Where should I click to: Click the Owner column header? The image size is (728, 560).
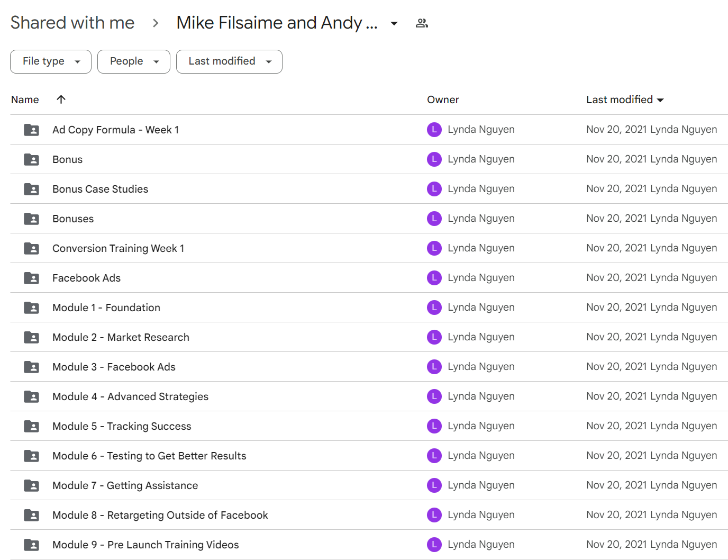point(443,100)
